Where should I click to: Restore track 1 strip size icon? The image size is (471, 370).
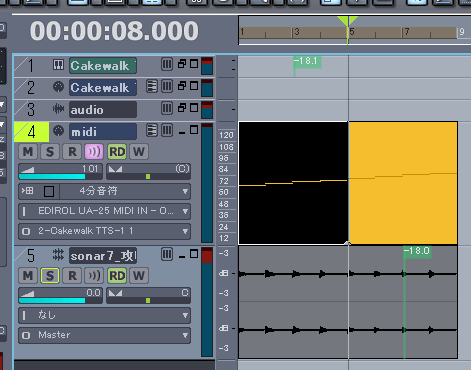click(x=182, y=64)
